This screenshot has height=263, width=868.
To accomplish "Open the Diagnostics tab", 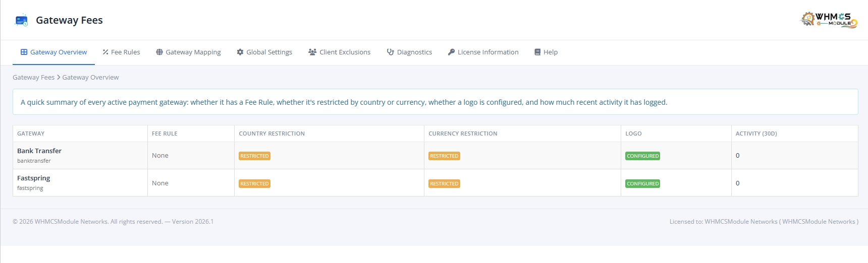I will [409, 52].
